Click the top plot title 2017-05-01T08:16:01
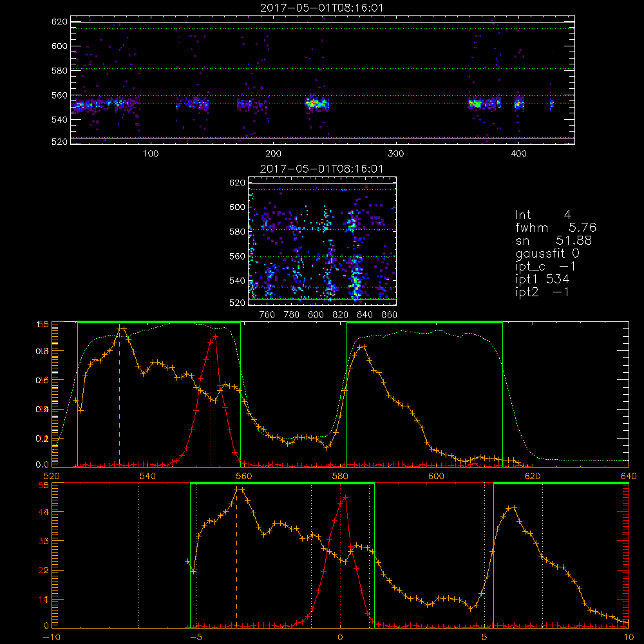 [x=322, y=7]
